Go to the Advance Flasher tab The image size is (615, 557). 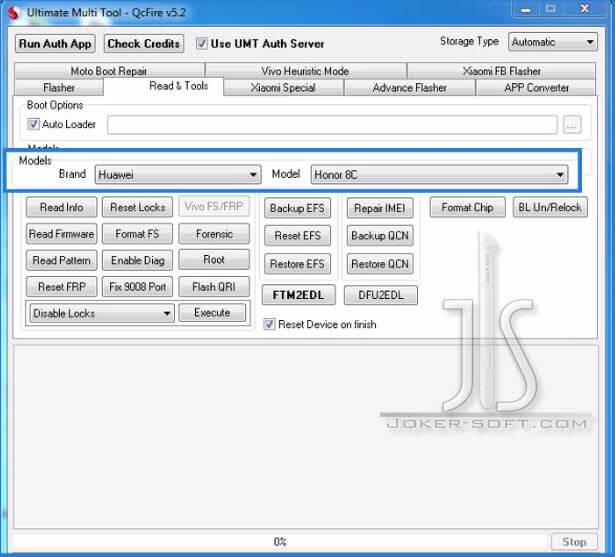(x=409, y=87)
